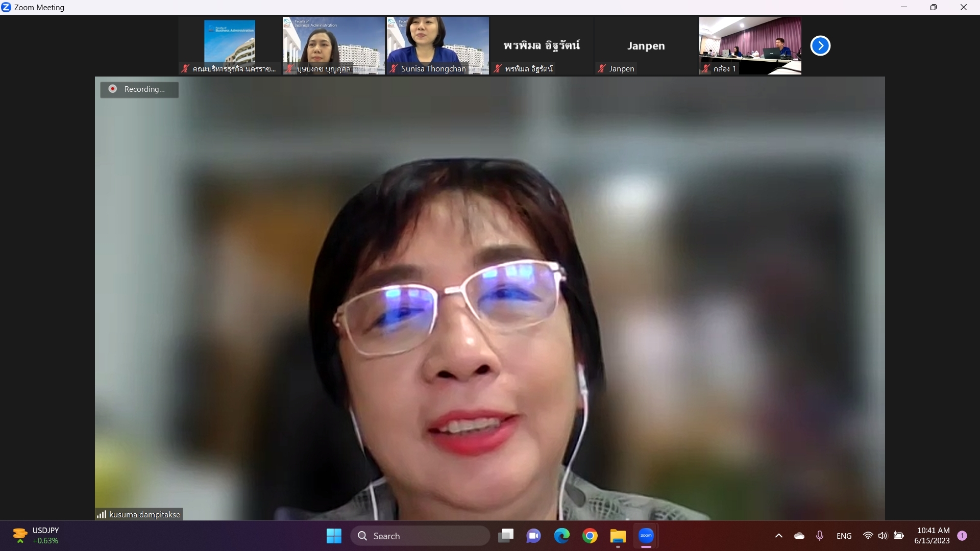Open the Windows Start menu
Image resolution: width=980 pixels, height=551 pixels.
334,536
